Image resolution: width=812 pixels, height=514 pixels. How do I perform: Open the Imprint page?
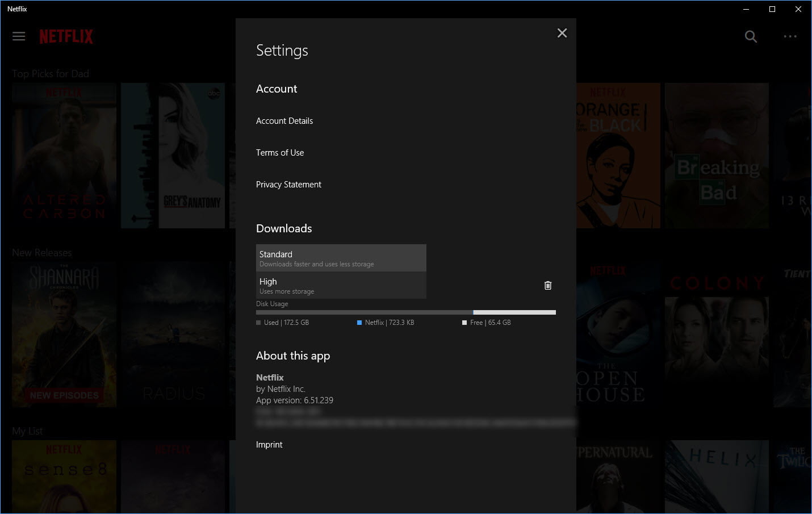(x=269, y=444)
